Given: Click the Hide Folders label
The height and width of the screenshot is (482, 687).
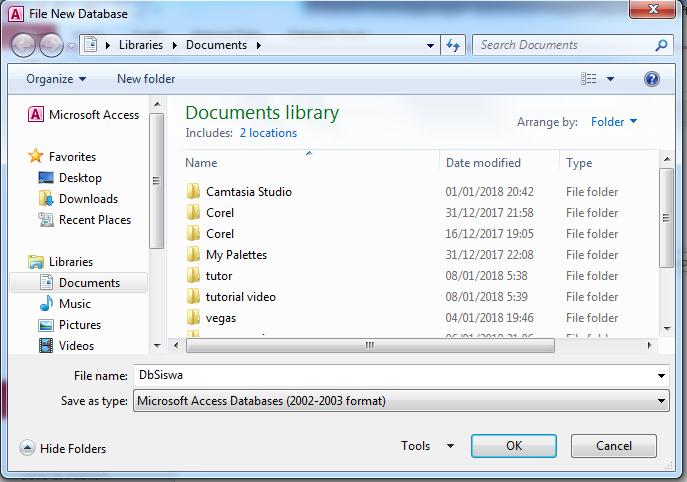Looking at the screenshot, I should (73, 449).
